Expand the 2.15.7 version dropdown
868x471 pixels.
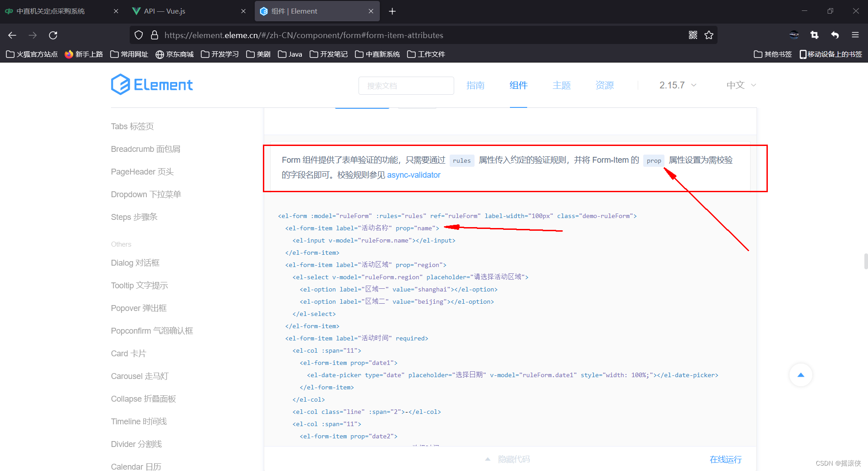pyautogui.click(x=678, y=85)
